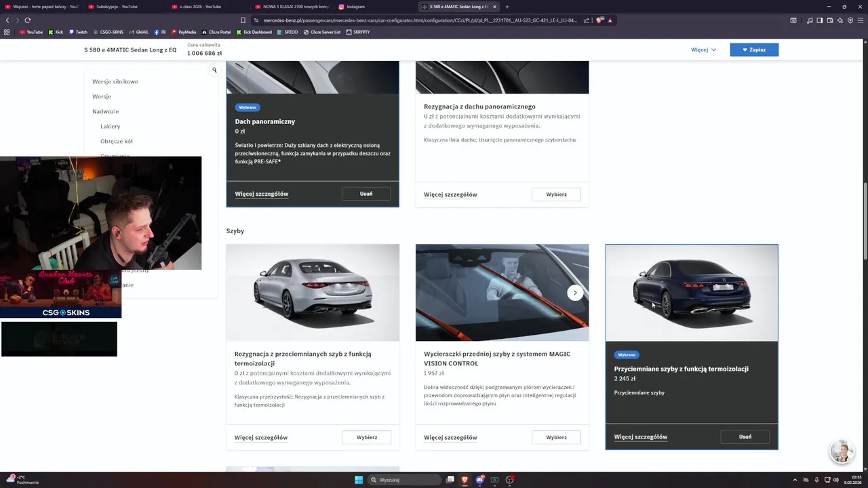Image resolution: width=868 pixels, height=488 pixels.
Task: Click the next-image arrow on wipers card
Action: click(575, 293)
